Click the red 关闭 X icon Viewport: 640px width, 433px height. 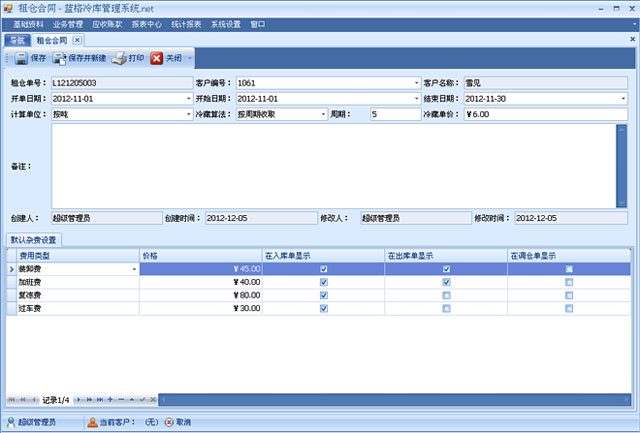pyautogui.click(x=156, y=58)
